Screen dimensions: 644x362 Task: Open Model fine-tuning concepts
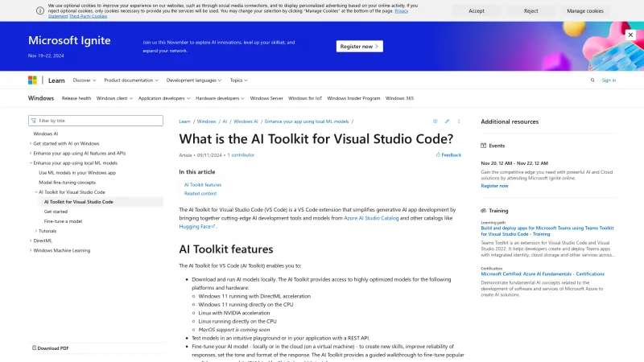coord(67,183)
